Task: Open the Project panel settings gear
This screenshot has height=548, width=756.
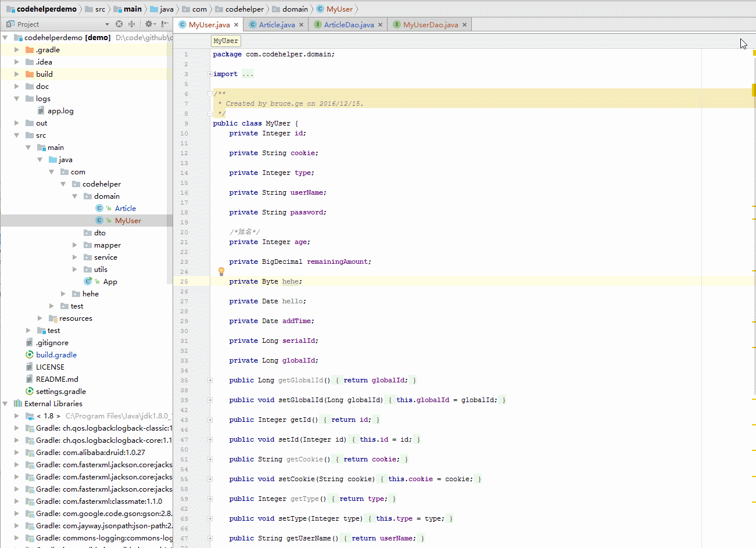Action: click(149, 24)
